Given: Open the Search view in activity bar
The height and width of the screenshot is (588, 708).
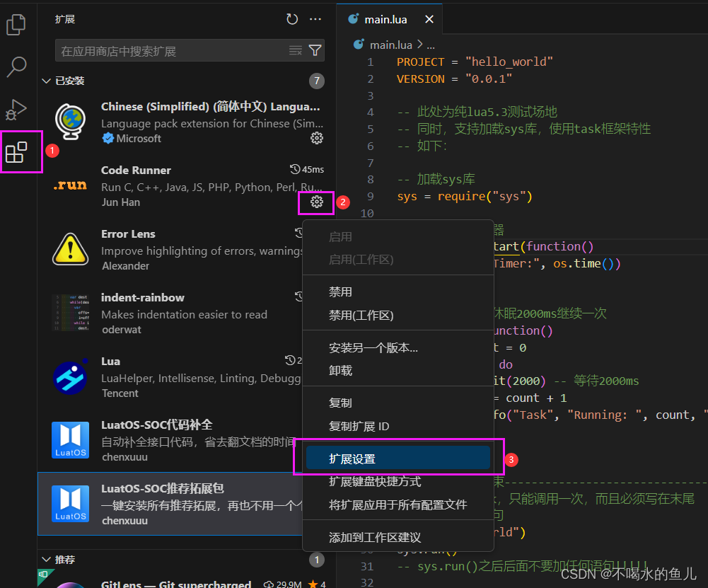Looking at the screenshot, I should tap(16, 67).
